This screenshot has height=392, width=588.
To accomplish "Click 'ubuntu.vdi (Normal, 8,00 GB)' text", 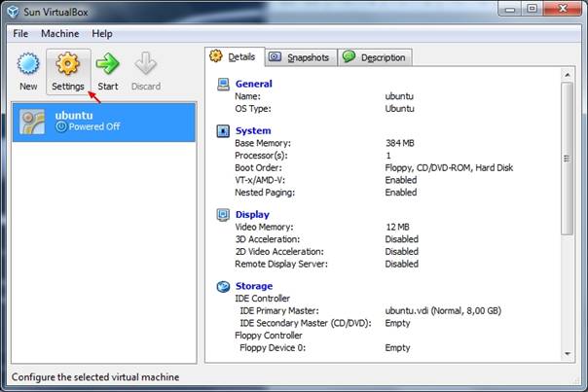I will [443, 311].
